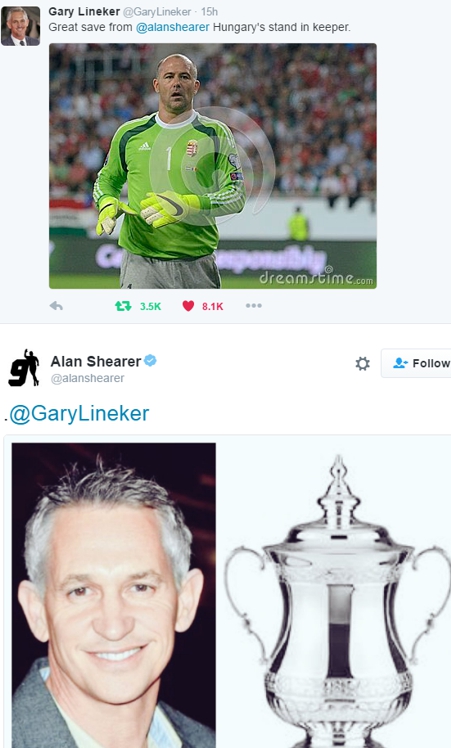Click the 8.1K likes count

[212, 306]
